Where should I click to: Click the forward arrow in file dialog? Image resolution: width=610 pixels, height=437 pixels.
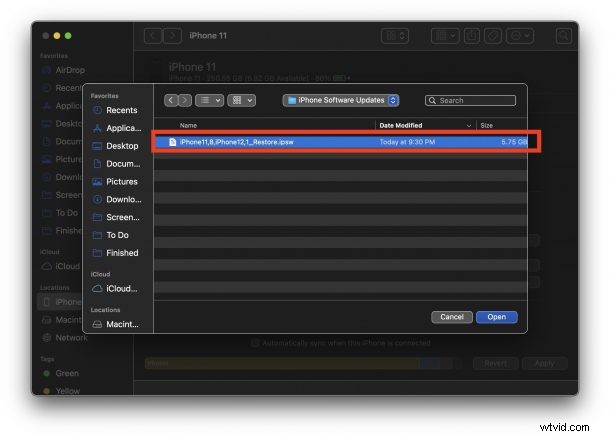point(185,100)
